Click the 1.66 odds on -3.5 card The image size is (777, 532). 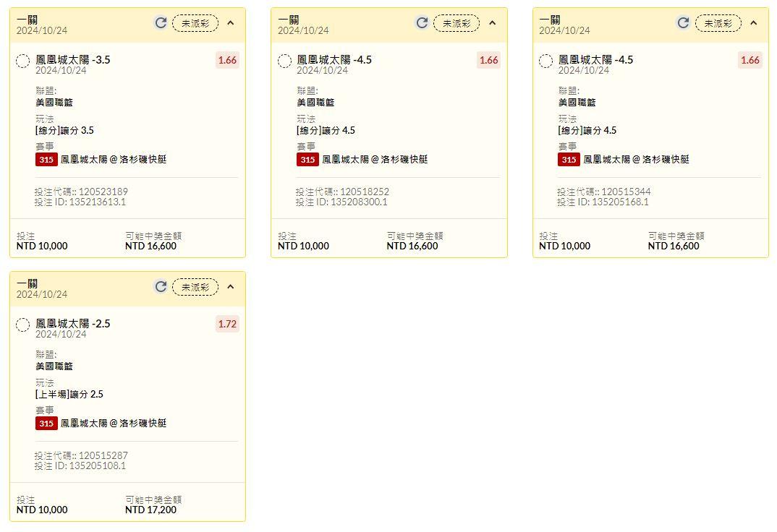point(227,60)
